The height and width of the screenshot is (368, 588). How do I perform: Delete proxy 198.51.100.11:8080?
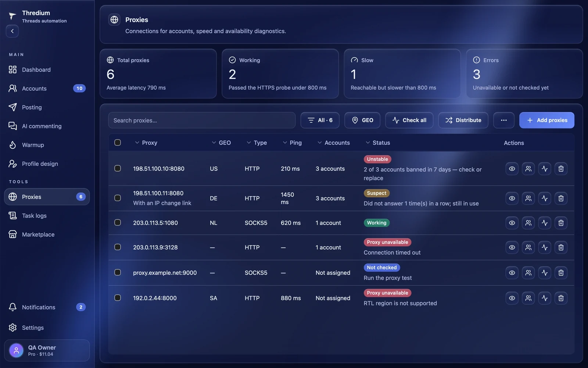(561, 198)
